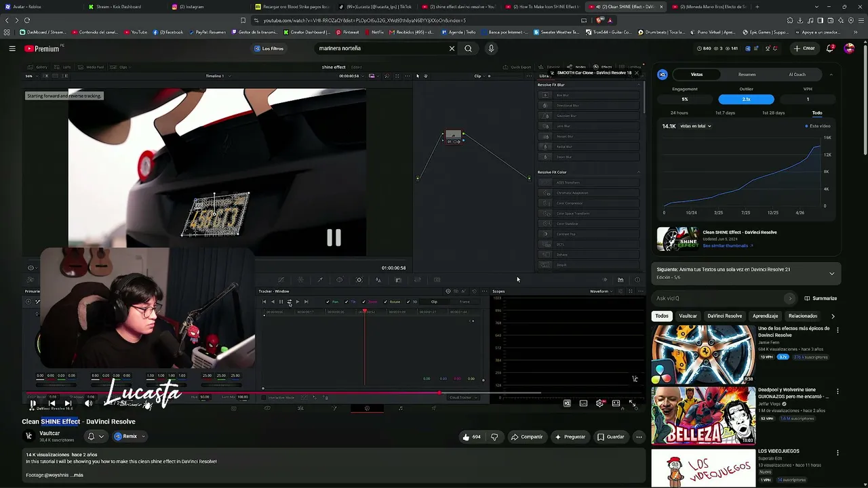Open the Vaultcar channel link
Screen dimensions: 868x488
(50, 433)
